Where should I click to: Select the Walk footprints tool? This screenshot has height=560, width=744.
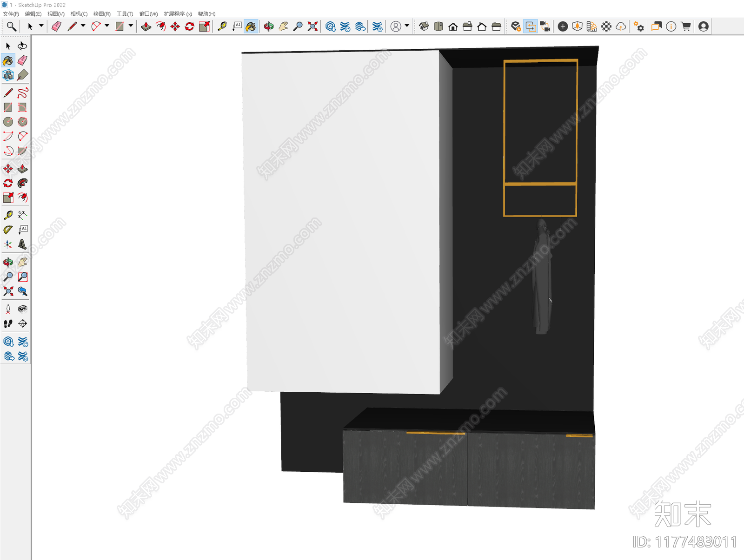pyautogui.click(x=8, y=323)
